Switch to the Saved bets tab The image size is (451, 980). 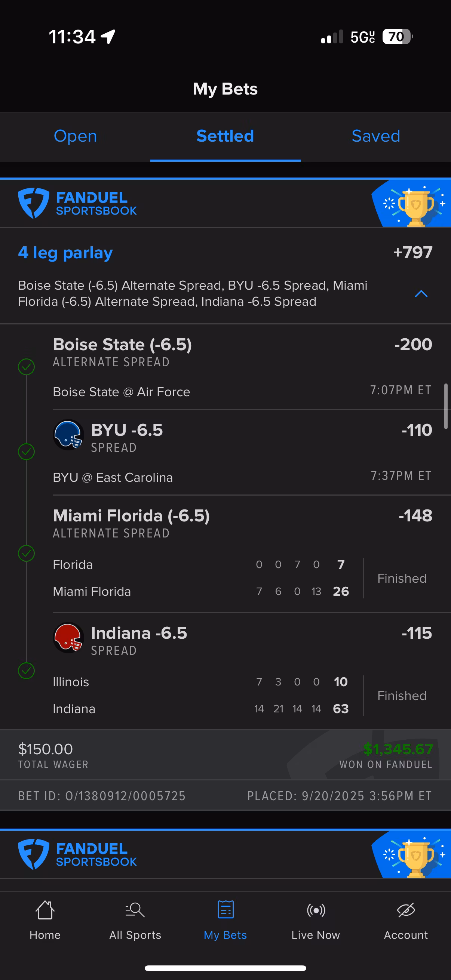pyautogui.click(x=375, y=136)
